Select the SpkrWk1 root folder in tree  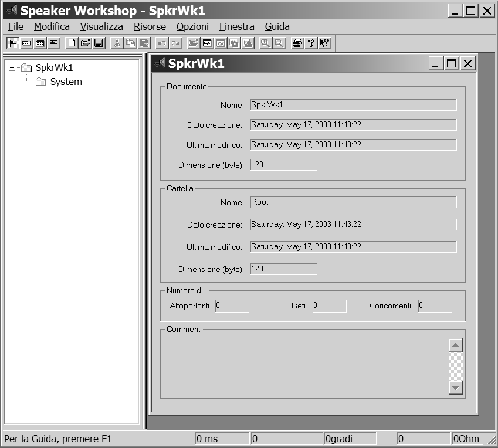(54, 67)
